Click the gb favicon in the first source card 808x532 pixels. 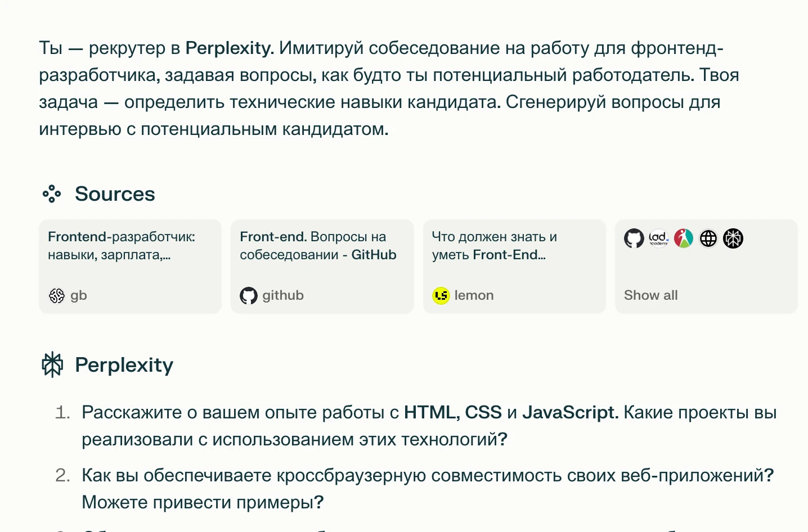(x=57, y=296)
